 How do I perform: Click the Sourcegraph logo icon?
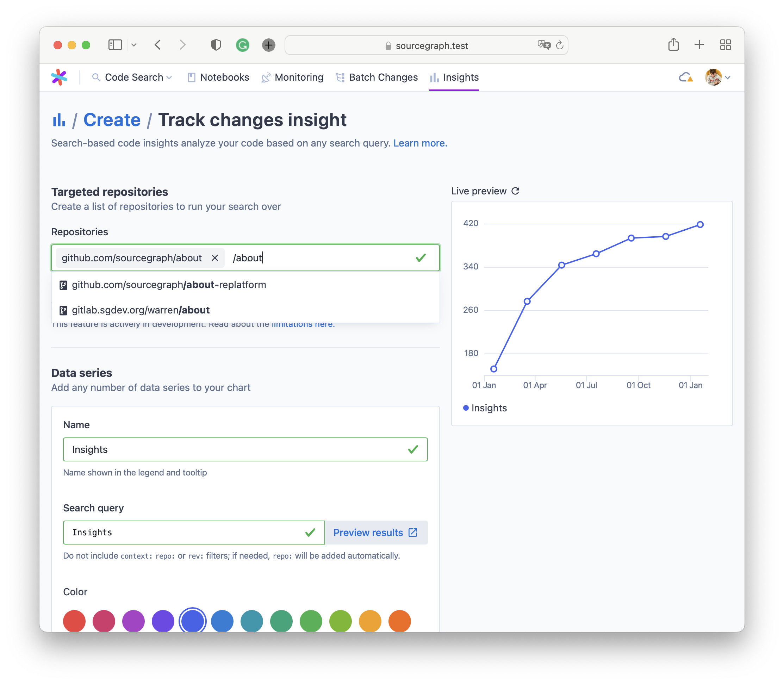[x=59, y=77]
